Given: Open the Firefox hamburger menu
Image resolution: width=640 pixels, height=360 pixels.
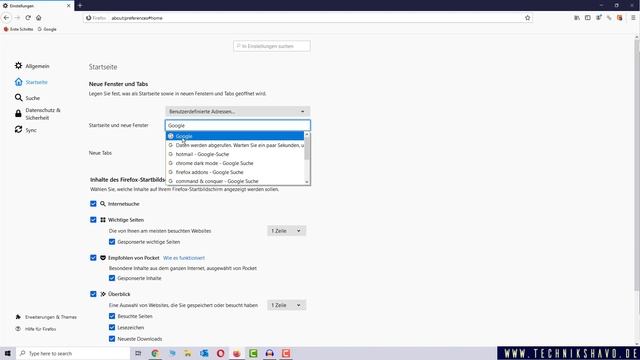Looking at the screenshot, I should (633, 18).
